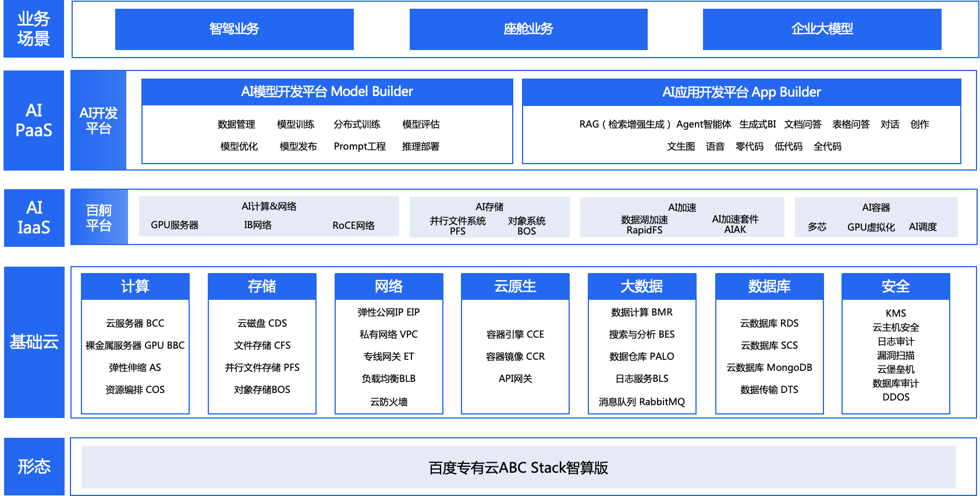Select the 业务场景 layer label
The height and width of the screenshot is (496, 980).
(x=34, y=29)
